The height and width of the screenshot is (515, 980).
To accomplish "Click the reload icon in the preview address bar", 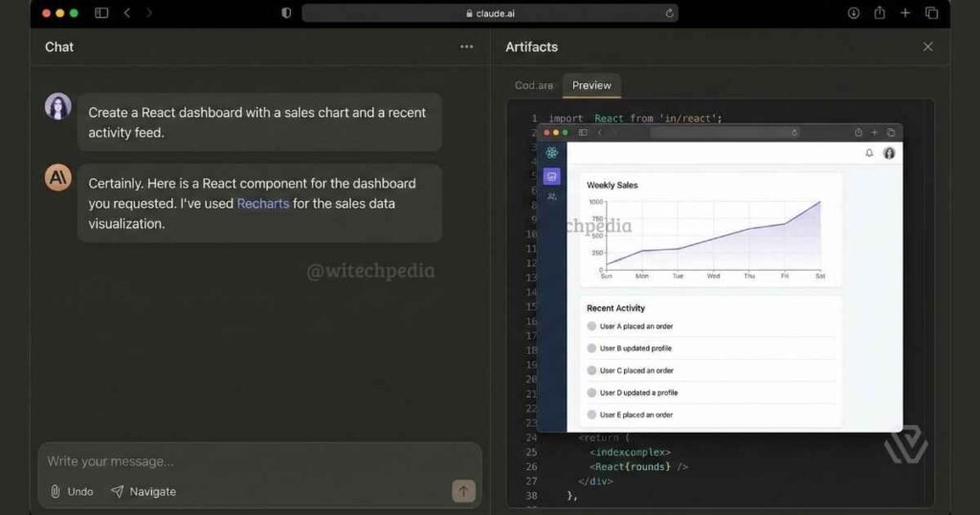I will (794, 132).
